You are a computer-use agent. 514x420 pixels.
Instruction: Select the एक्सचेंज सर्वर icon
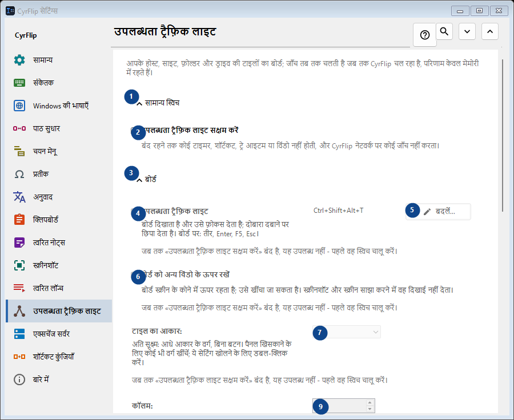pyautogui.click(x=19, y=334)
